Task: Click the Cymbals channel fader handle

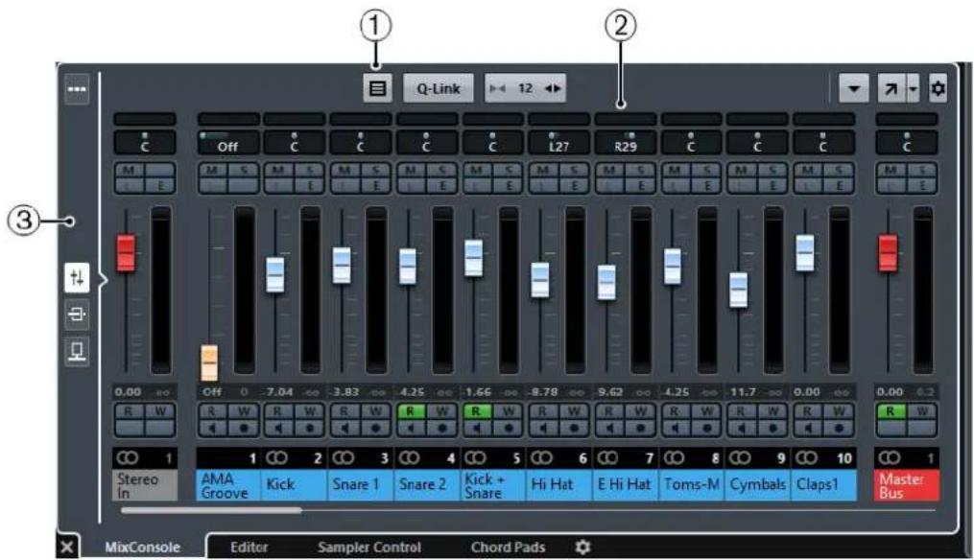Action: [x=739, y=290]
